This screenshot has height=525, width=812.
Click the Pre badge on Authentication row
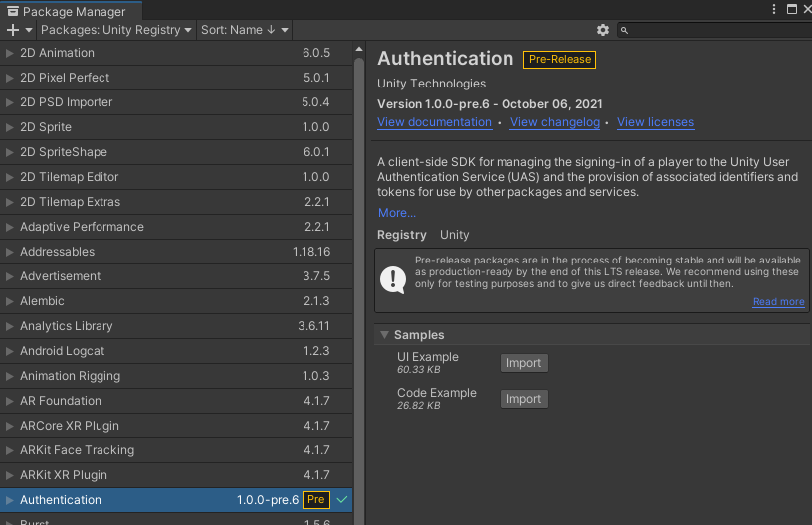[315, 500]
